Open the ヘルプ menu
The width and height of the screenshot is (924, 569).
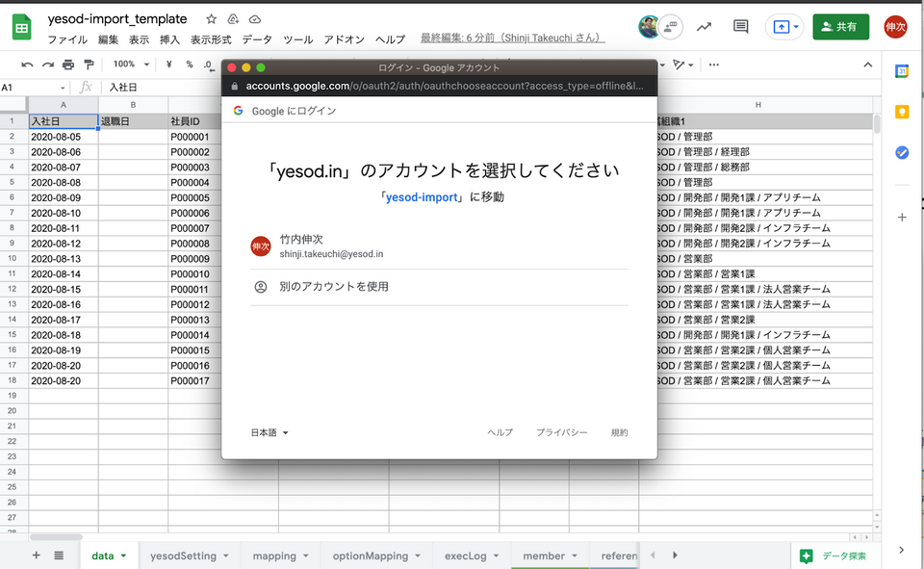point(390,39)
